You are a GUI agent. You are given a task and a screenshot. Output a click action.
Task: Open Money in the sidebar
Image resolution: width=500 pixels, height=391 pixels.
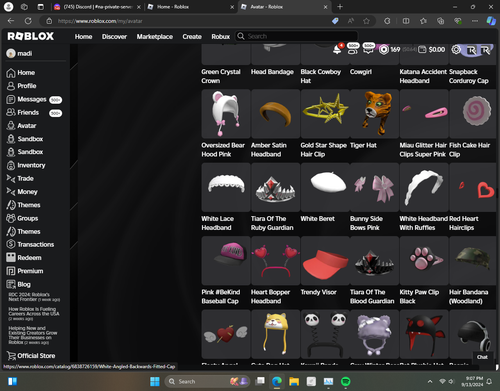click(22, 192)
